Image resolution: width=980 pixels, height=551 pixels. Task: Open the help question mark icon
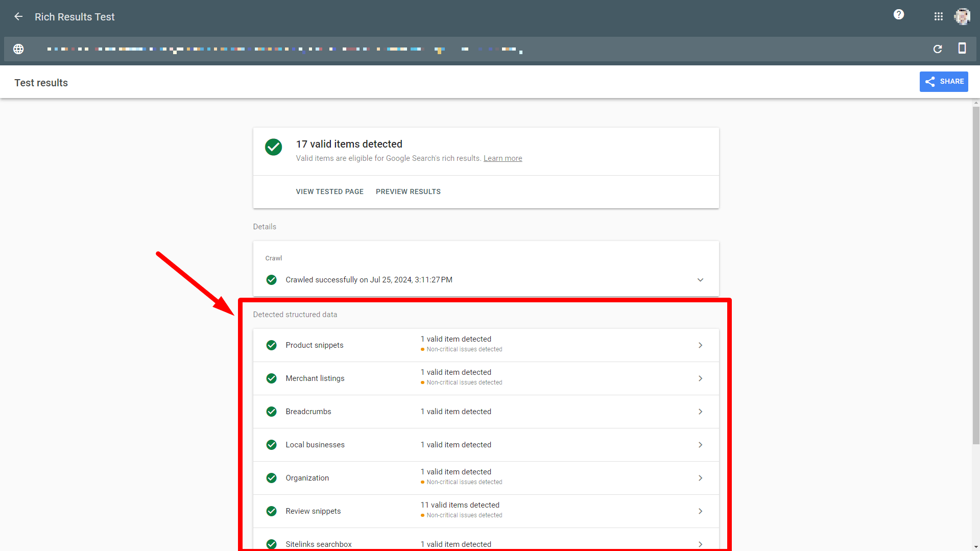click(x=899, y=15)
